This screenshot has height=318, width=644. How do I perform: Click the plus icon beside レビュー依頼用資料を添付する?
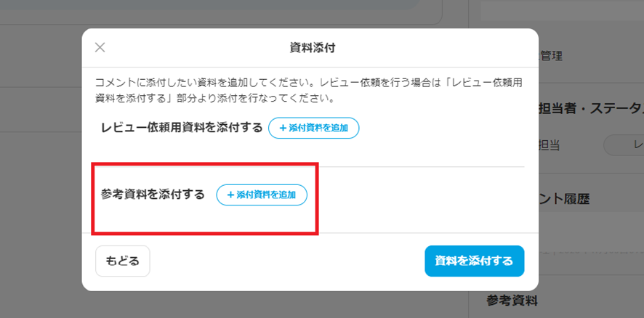(x=283, y=129)
